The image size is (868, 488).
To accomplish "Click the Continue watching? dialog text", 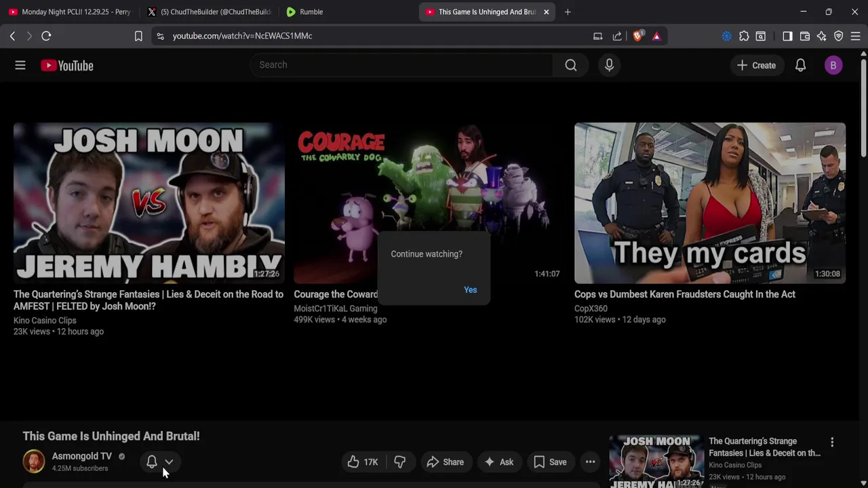I will (427, 254).
